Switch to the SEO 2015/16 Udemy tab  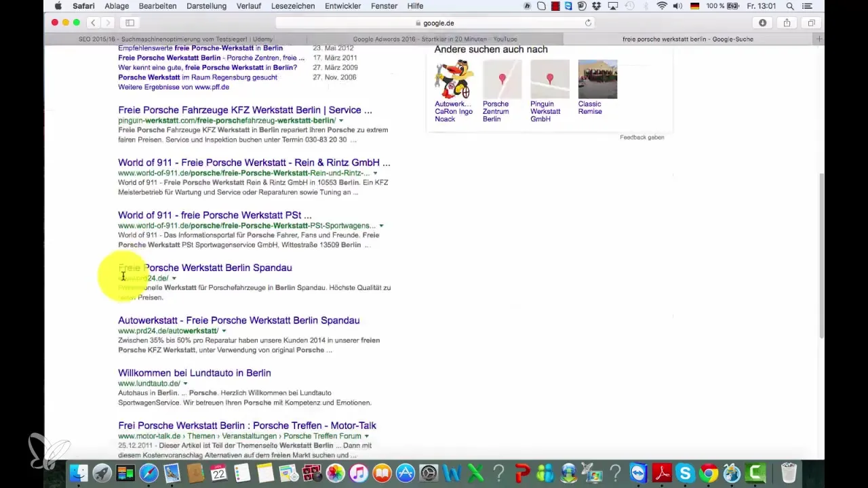point(174,39)
